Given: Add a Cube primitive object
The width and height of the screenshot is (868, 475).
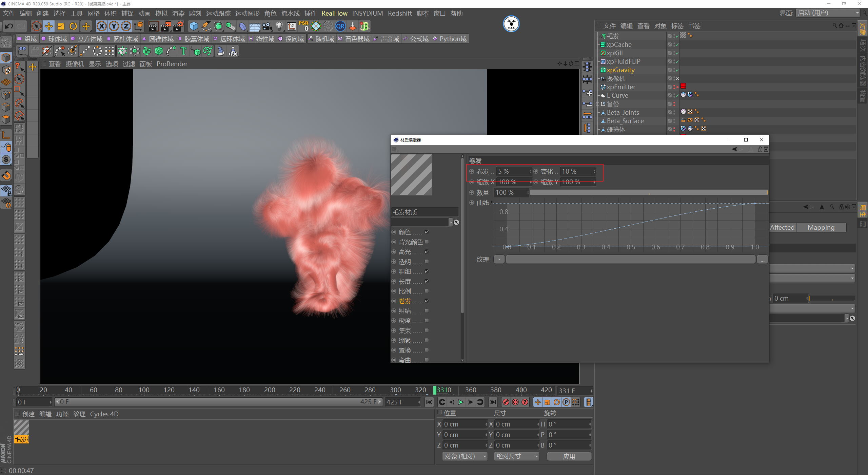Looking at the screenshot, I should [194, 26].
